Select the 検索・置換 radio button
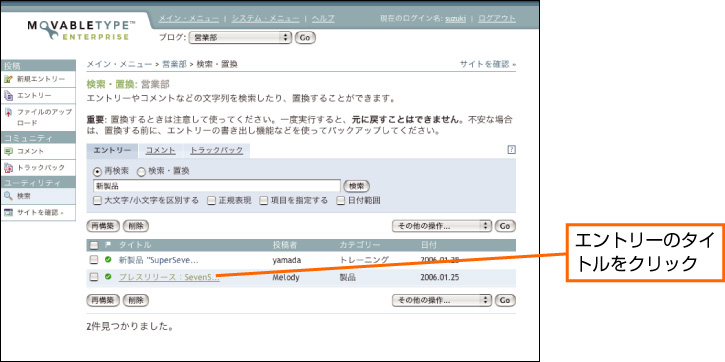The height and width of the screenshot is (362, 725). click(x=141, y=172)
